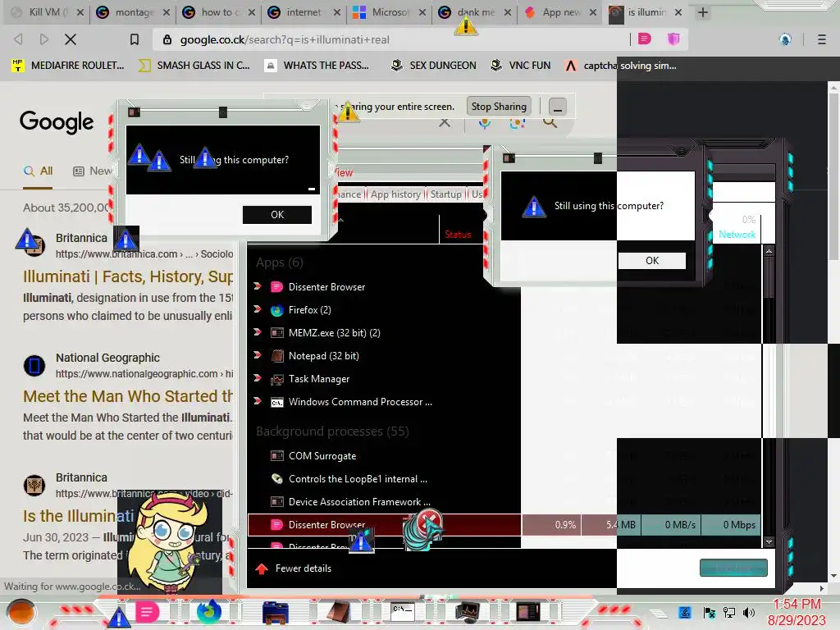Collapse with Fewer details
Screen dimensions: 840x630
[x=293, y=568]
